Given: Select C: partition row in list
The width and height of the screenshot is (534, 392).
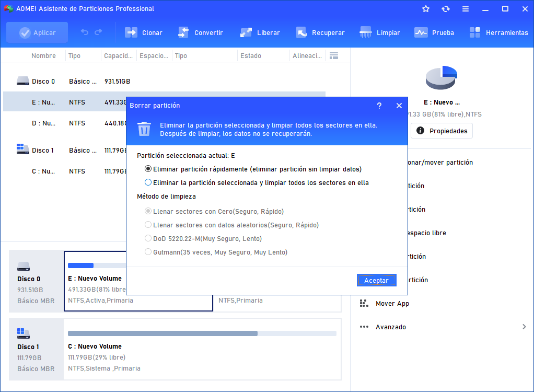Looking at the screenshot, I should (65, 171).
